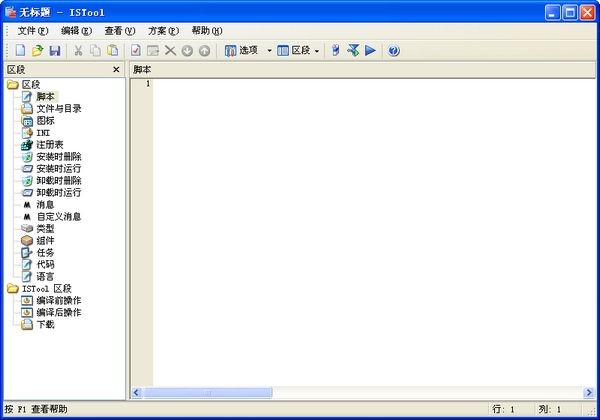Click the horizontal scrollbar thumb
600x420 pixels.
(x=209, y=392)
